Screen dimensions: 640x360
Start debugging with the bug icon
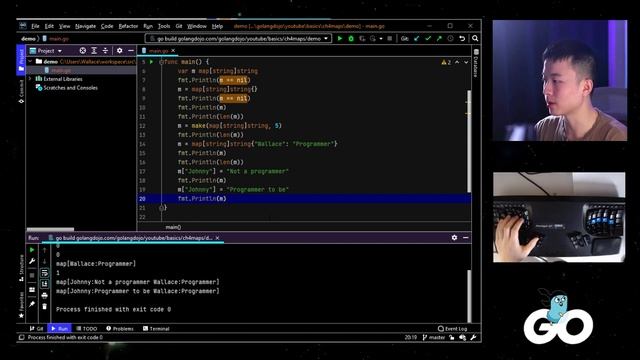(351, 38)
